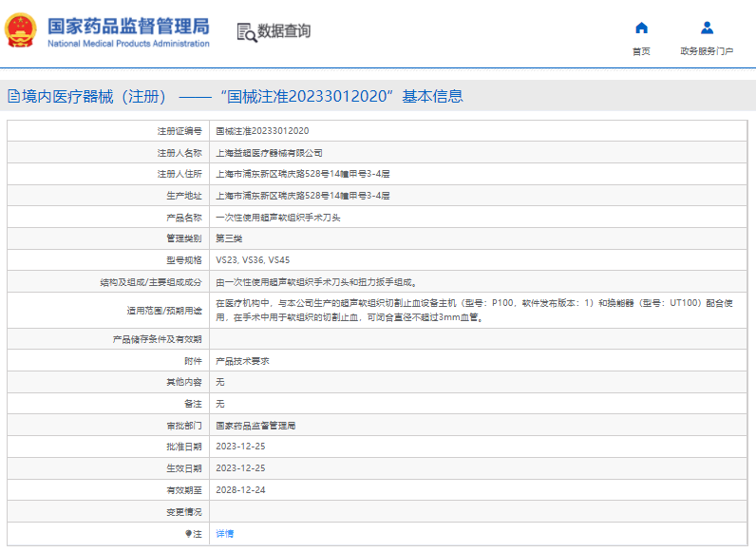Select 第三类 management category value
The image size is (756, 552).
click(x=229, y=238)
